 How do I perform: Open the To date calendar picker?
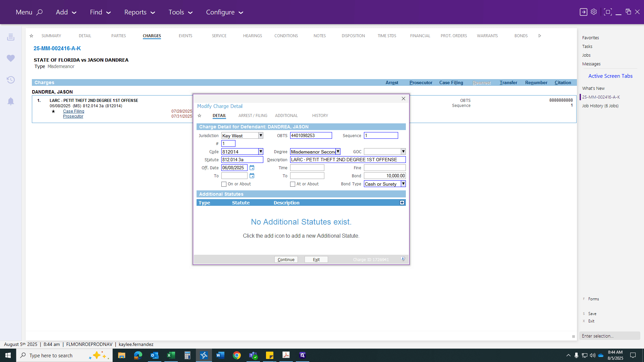click(252, 176)
